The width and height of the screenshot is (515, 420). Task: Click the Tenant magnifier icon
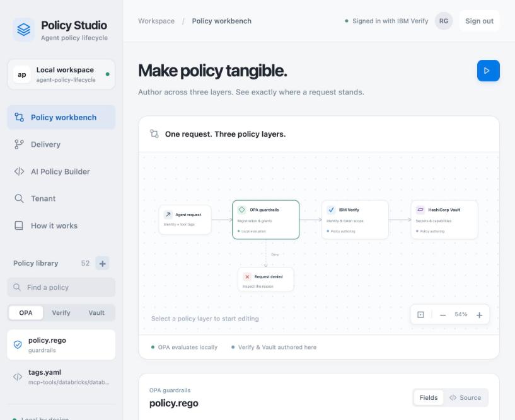pos(19,198)
